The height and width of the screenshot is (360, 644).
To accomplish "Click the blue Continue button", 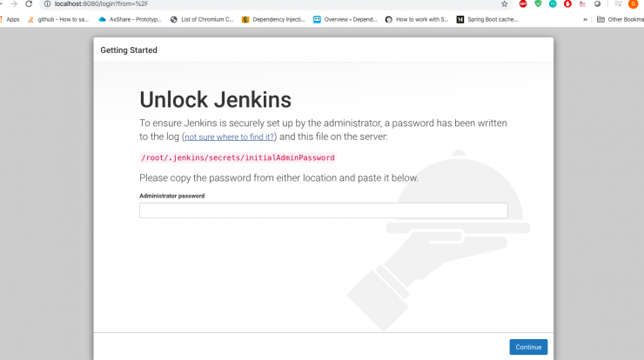I will [x=528, y=347].
